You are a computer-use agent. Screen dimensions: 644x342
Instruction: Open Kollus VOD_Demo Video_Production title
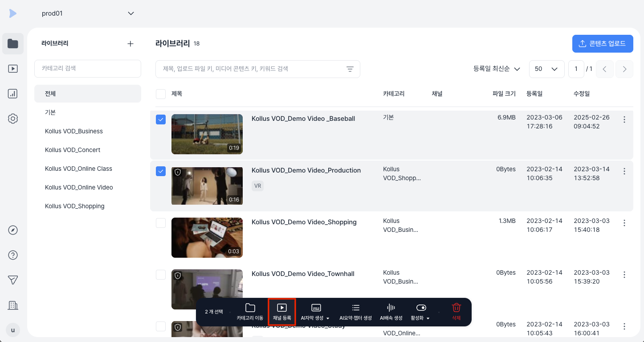coord(306,170)
